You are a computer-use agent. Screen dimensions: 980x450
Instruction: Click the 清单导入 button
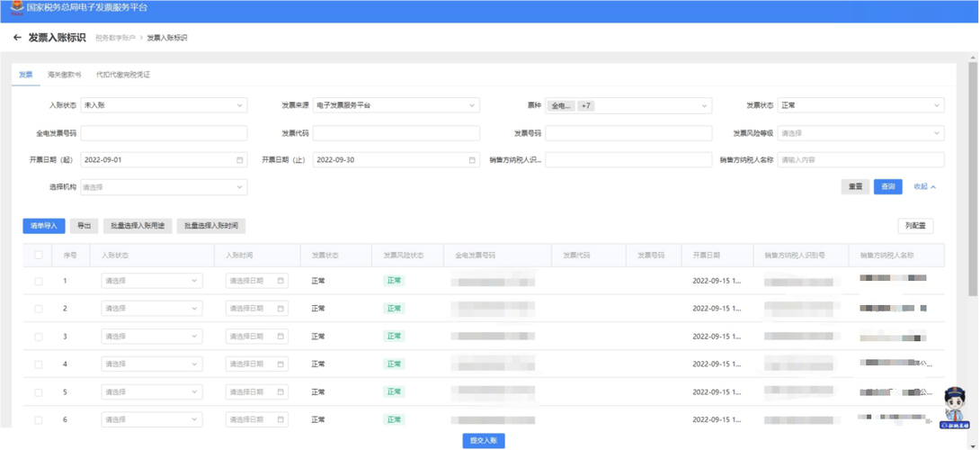tap(44, 226)
